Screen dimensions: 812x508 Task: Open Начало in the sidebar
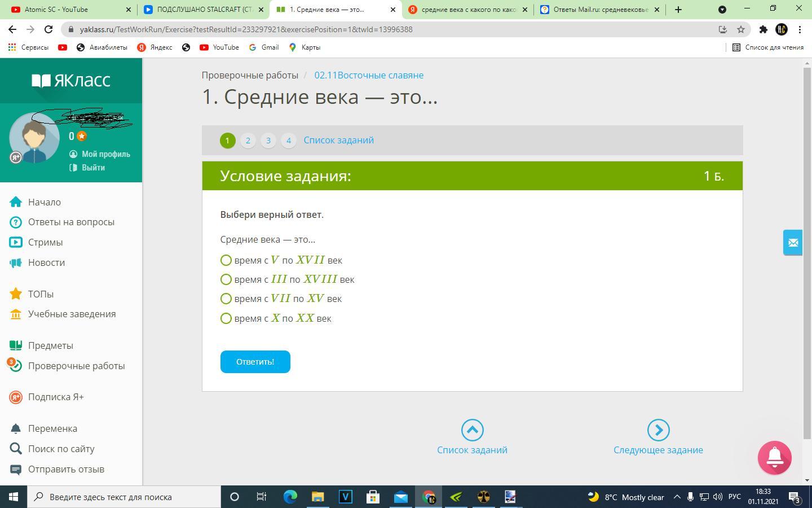45,202
